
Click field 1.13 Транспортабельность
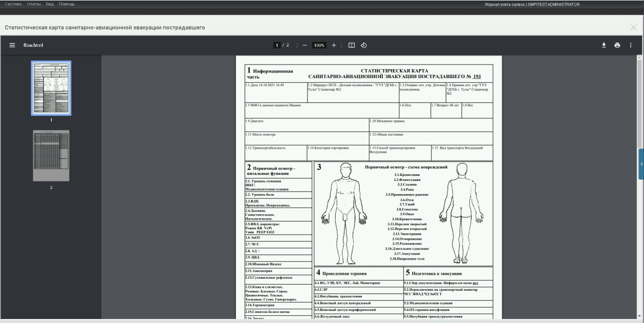[x=276, y=153]
